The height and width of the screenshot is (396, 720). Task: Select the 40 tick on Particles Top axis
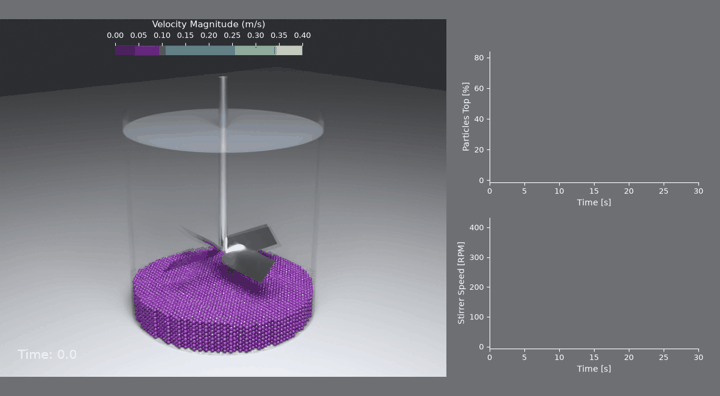[479, 119]
